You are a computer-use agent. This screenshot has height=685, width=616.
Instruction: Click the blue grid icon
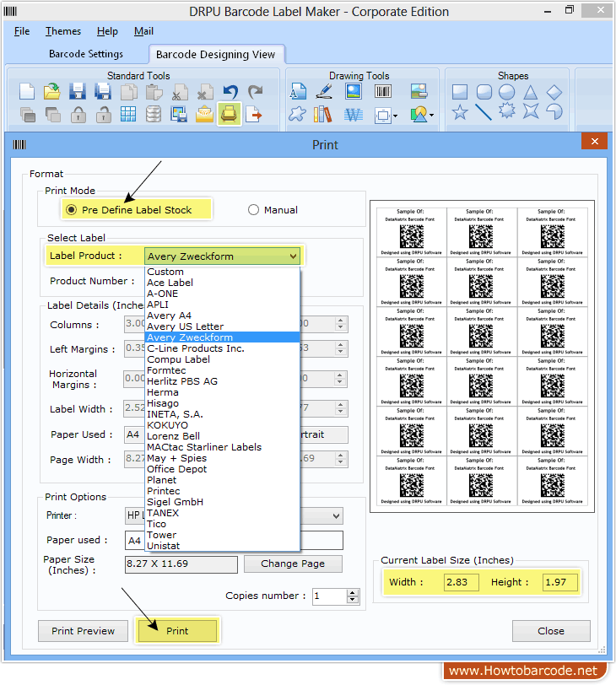click(128, 115)
